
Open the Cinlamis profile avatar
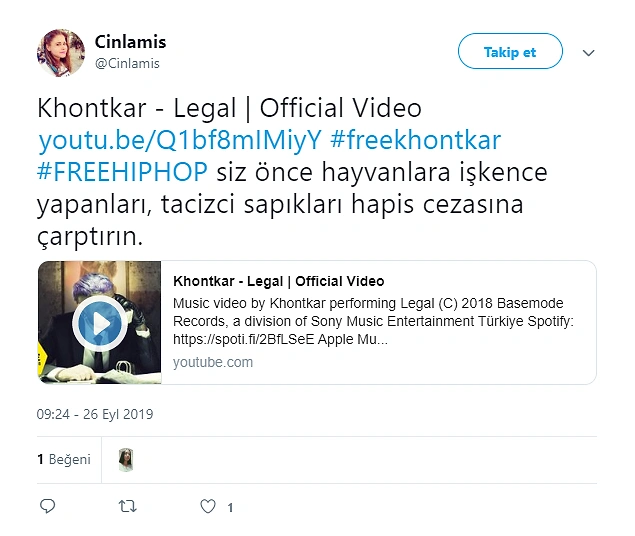tap(61, 53)
